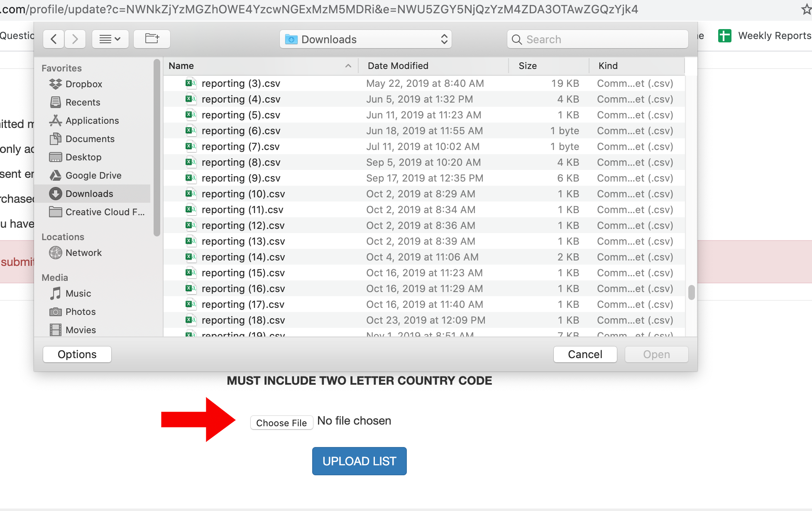Open Dropbox in the Favorites sidebar
Screen dimensions: 812x511
point(83,84)
